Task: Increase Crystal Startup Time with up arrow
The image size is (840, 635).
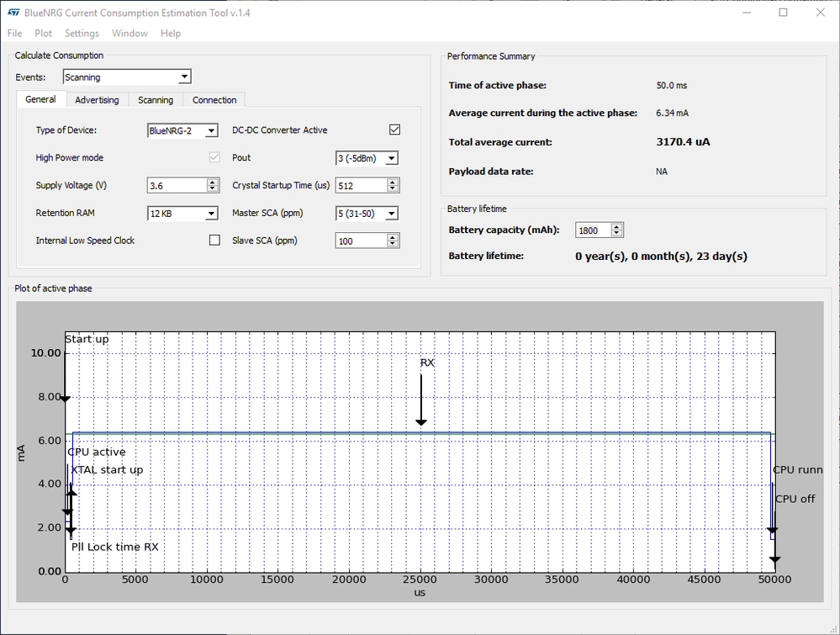Action: pos(393,183)
